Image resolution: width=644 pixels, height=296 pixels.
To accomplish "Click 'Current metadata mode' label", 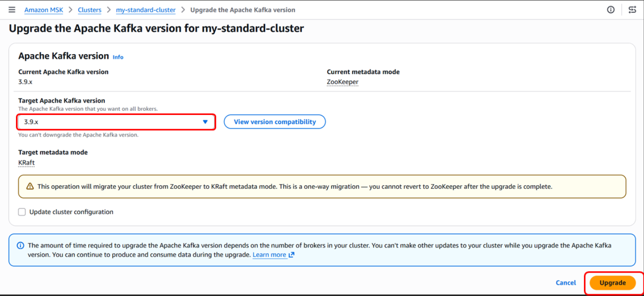I will click(363, 72).
